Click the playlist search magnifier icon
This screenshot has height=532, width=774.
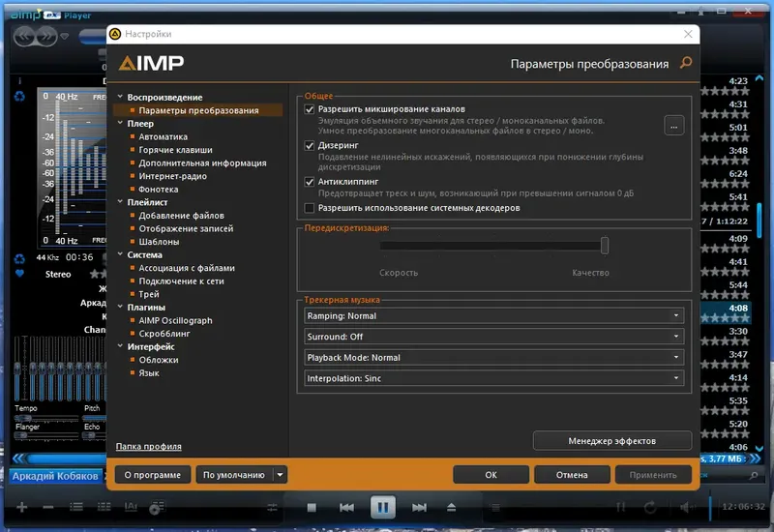coord(754,475)
